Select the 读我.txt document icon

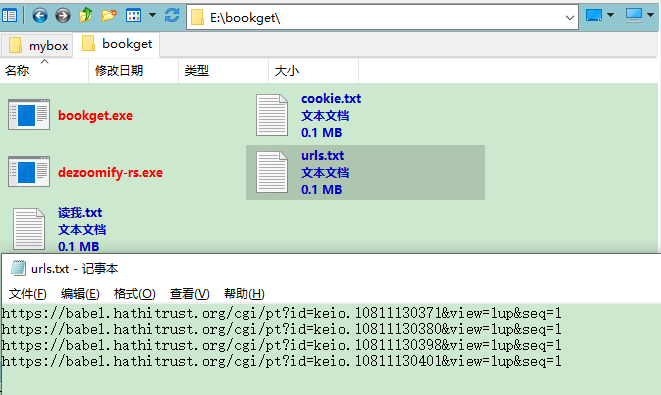(x=29, y=229)
